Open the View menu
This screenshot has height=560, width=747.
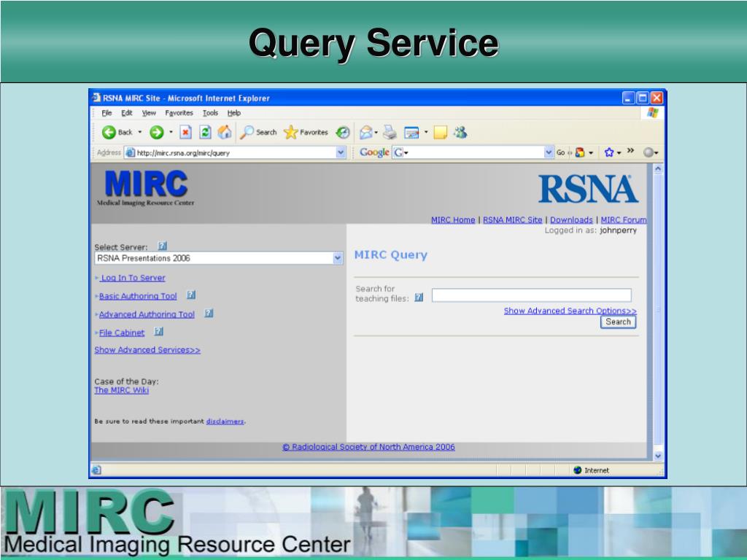click(x=149, y=113)
